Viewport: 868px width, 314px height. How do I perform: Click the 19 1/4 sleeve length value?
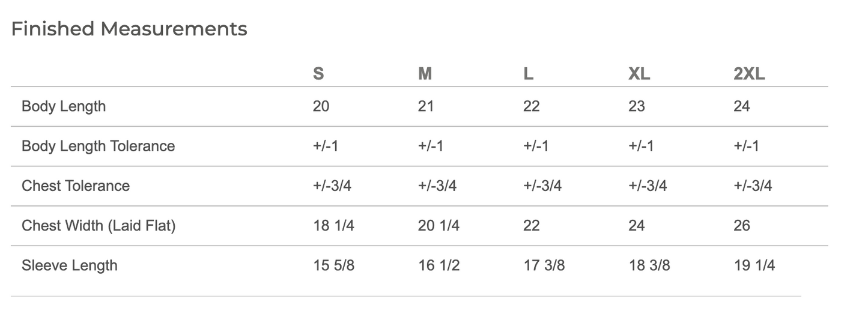click(x=754, y=265)
